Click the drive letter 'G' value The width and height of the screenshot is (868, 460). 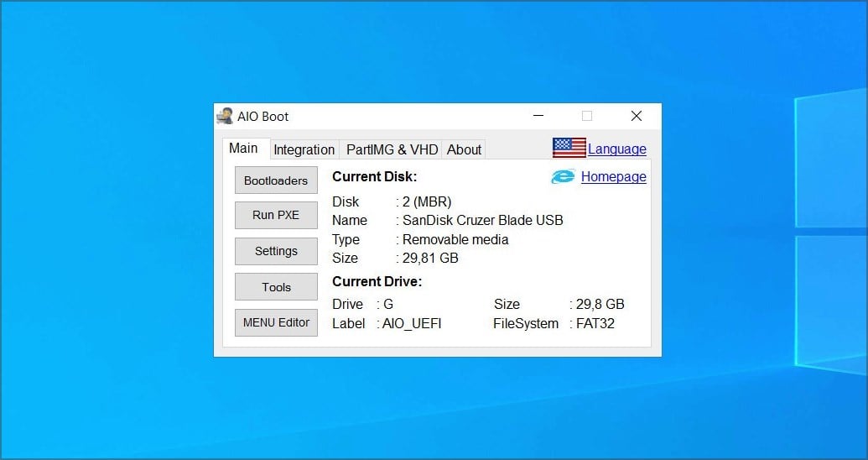pos(388,304)
